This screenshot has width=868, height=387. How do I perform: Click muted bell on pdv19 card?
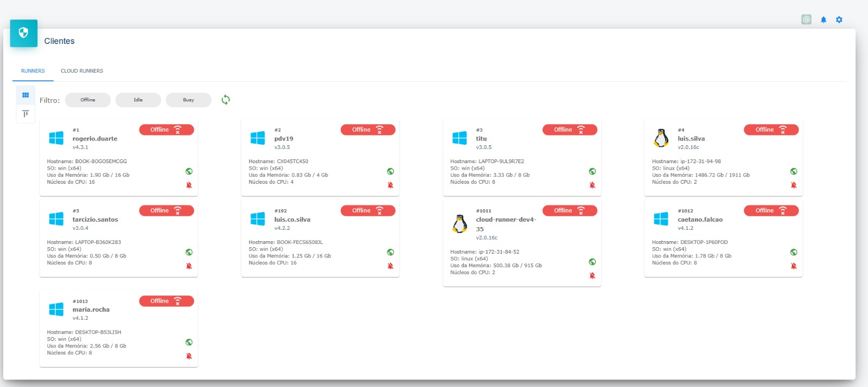click(x=391, y=185)
